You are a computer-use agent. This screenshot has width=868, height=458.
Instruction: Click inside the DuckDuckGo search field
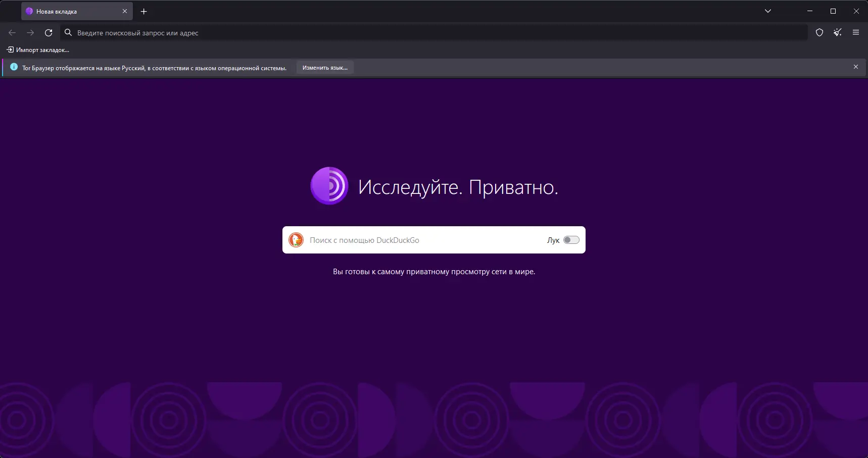coord(404,240)
